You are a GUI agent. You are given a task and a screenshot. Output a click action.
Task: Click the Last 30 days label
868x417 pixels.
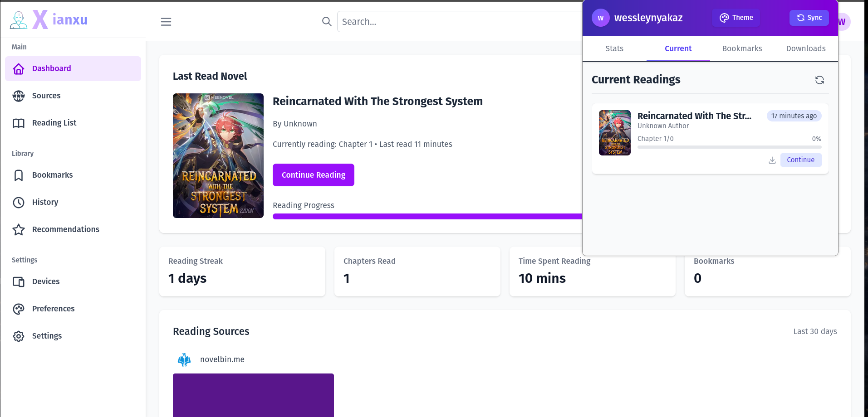(x=815, y=331)
